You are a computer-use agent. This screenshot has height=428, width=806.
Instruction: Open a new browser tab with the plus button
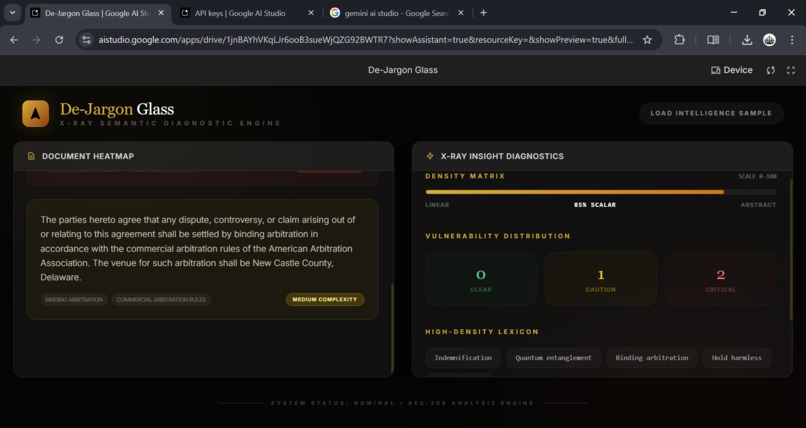pyautogui.click(x=483, y=13)
